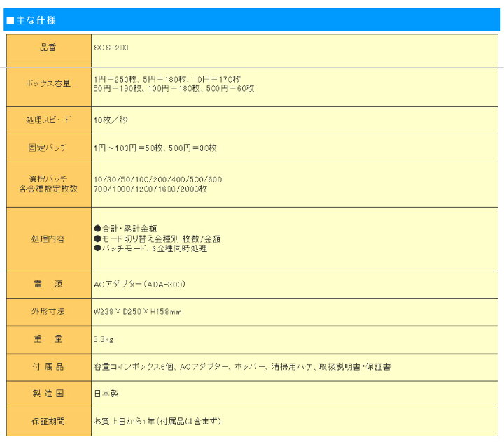
Task: Select the W238×D250×H158mm dimensions
Action: click(x=138, y=312)
